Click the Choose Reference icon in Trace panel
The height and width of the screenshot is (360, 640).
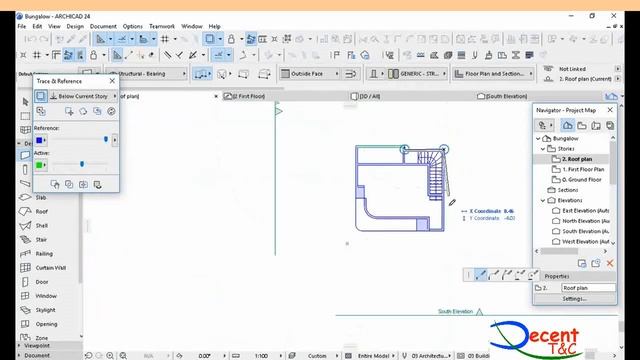(x=41, y=111)
